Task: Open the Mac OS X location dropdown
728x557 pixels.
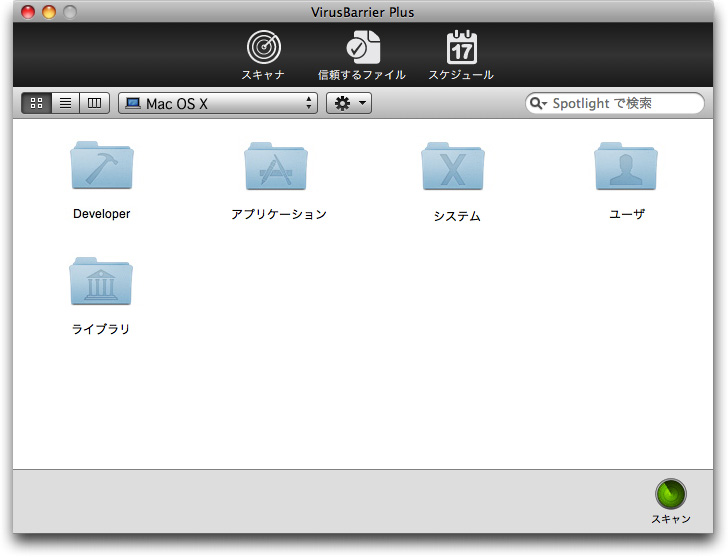Action: click(x=218, y=103)
